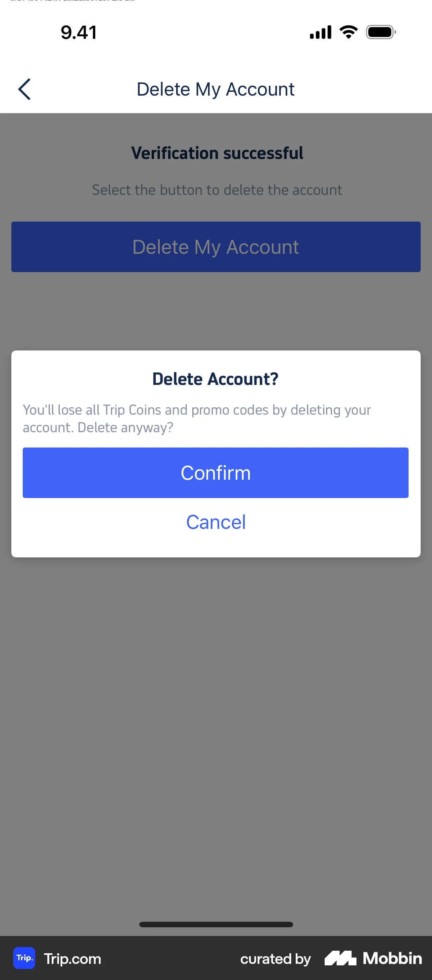Tap the 'Trip.com' text label
This screenshot has height=980, width=432.
(x=72, y=958)
